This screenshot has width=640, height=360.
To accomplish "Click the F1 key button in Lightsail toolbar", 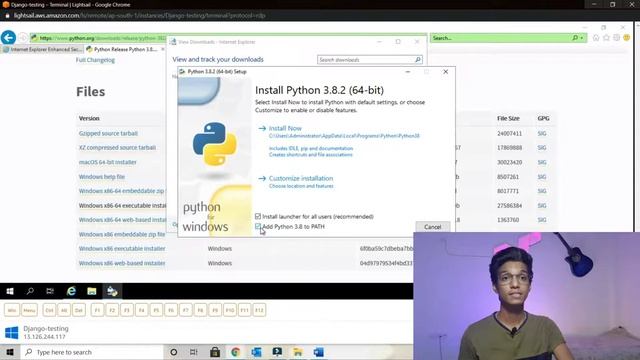I will click(97, 310).
